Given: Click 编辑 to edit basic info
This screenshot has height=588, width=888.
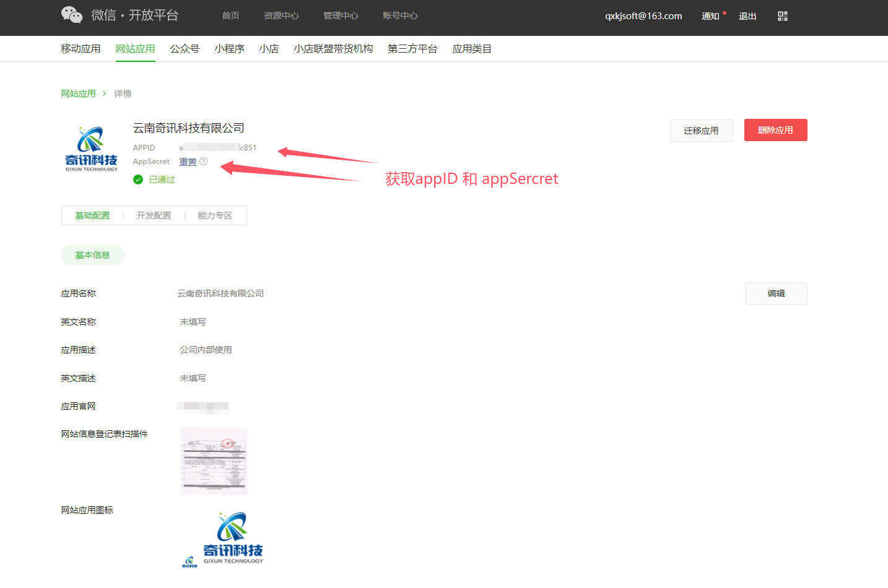Looking at the screenshot, I should pos(776,293).
